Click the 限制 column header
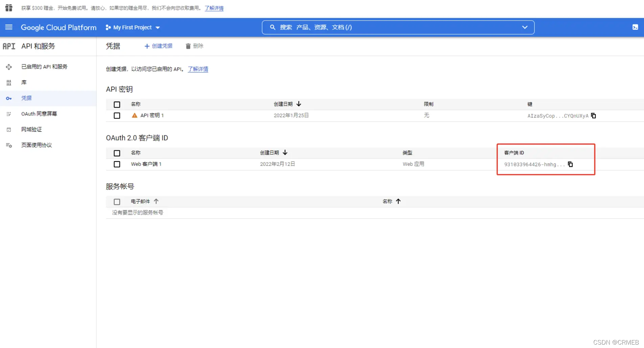This screenshot has width=644, height=348. pos(429,104)
